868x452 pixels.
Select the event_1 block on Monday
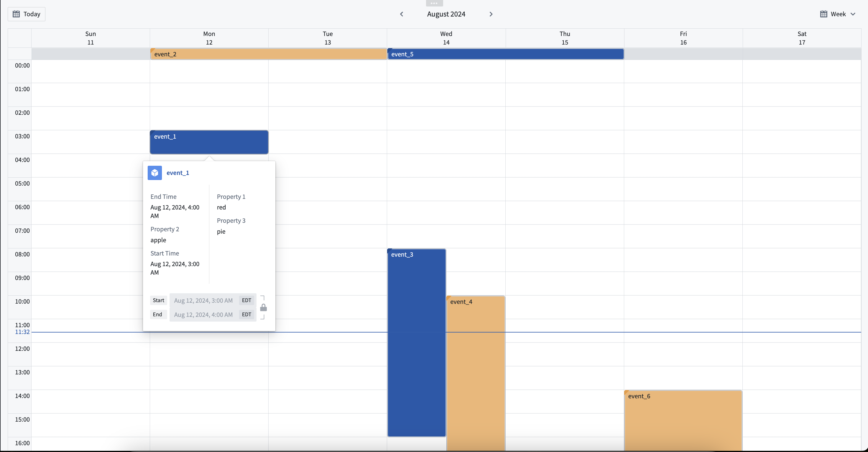209,142
